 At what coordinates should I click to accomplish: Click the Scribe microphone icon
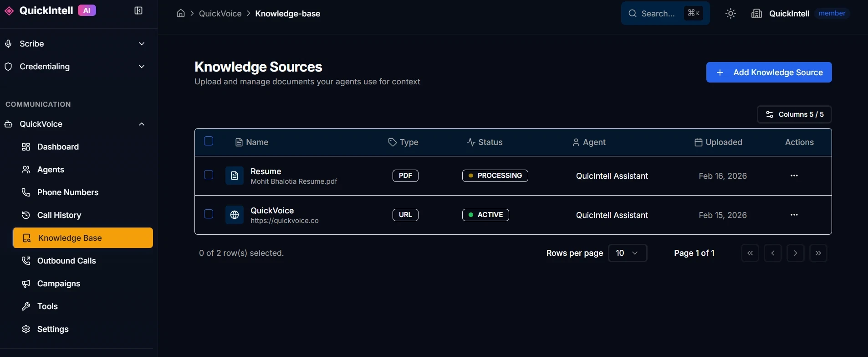(x=8, y=44)
